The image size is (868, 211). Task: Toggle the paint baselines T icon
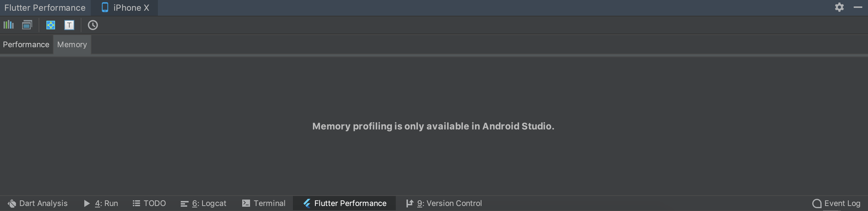[x=69, y=25]
